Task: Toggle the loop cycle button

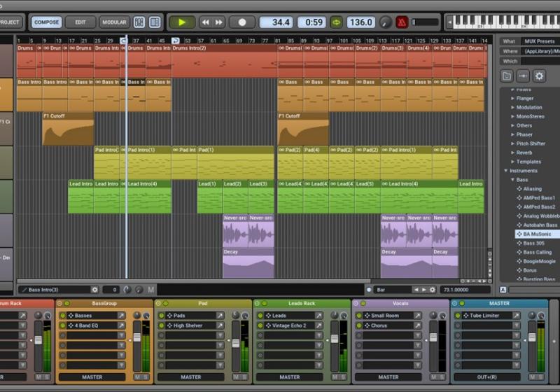Action: point(337,22)
